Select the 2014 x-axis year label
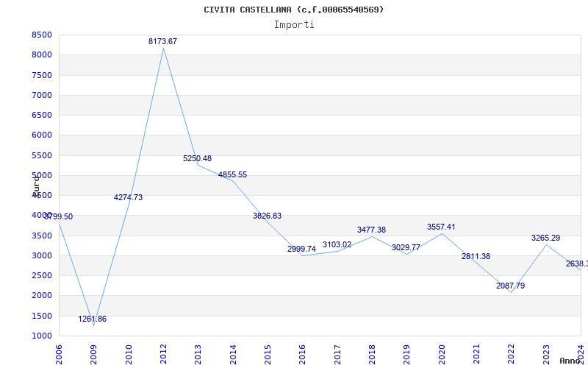The image size is (588, 368). pyautogui.click(x=233, y=355)
